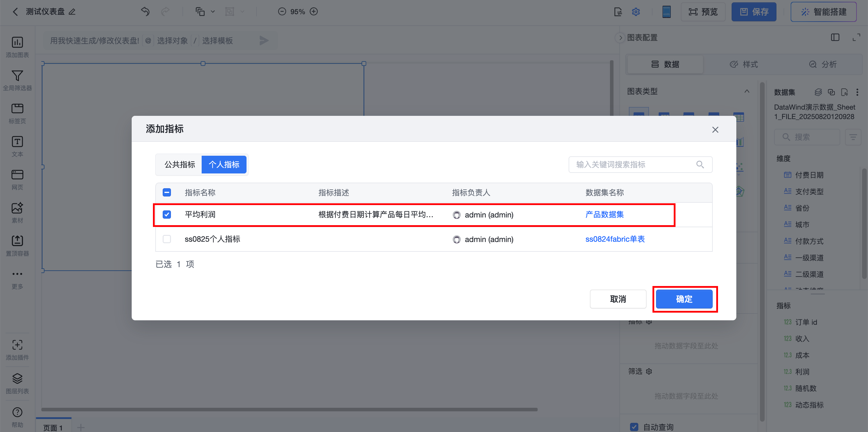Switch to the 样式 tab

[x=744, y=64]
